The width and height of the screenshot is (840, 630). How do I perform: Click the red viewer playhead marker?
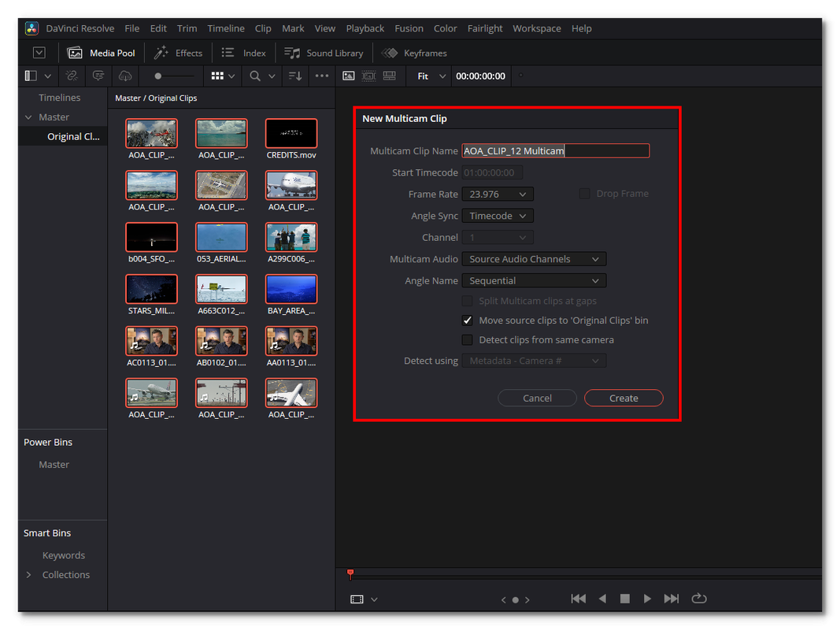(350, 574)
